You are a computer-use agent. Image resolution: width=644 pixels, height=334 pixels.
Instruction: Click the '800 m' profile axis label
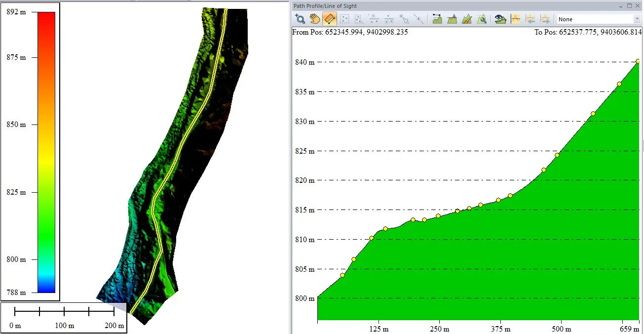[x=304, y=298]
